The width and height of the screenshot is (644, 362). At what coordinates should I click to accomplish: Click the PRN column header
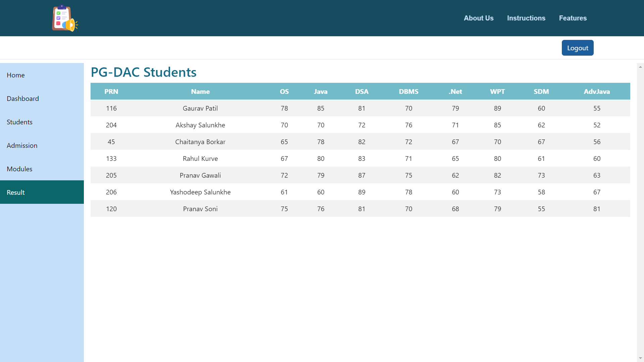[x=111, y=92]
